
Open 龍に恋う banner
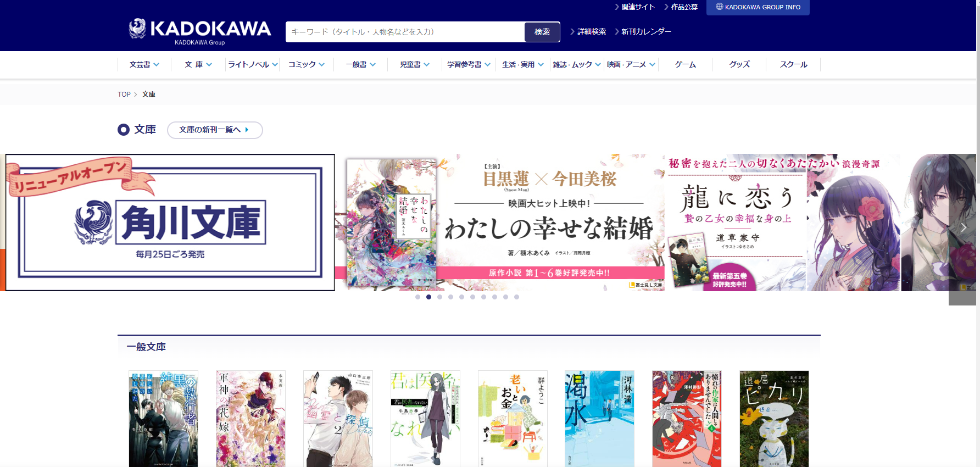coord(806,223)
